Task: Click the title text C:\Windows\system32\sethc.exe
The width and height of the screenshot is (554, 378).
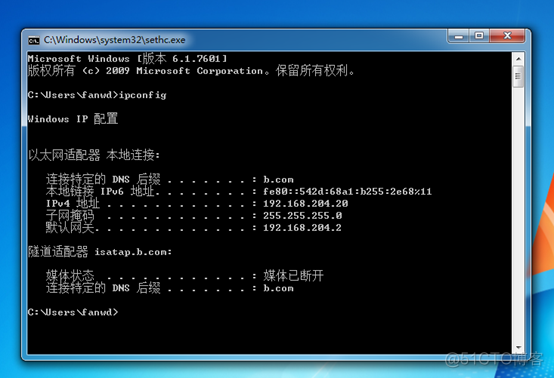Action: pyautogui.click(x=114, y=40)
